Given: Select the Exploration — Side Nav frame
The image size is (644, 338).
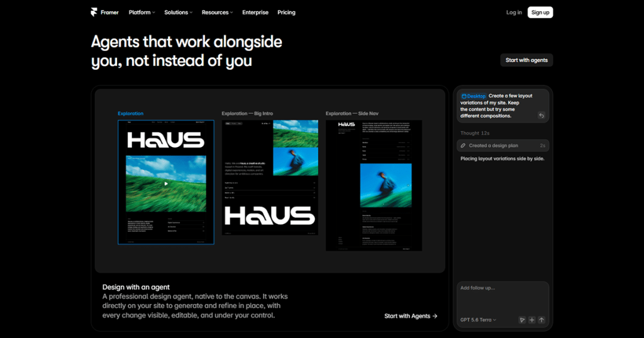Looking at the screenshot, I should [x=374, y=185].
